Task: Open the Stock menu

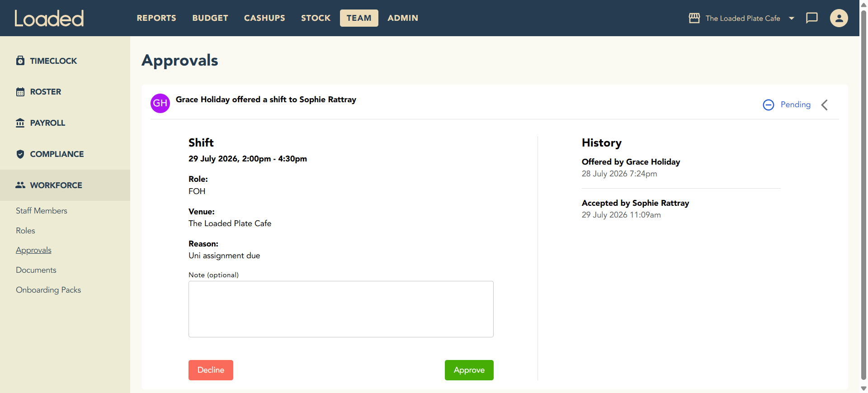Action: coord(316,18)
